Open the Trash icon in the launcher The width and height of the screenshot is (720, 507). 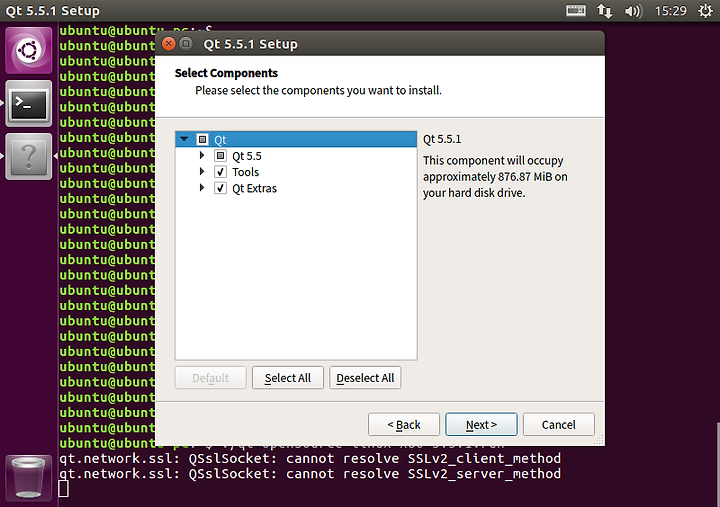pos(28,478)
